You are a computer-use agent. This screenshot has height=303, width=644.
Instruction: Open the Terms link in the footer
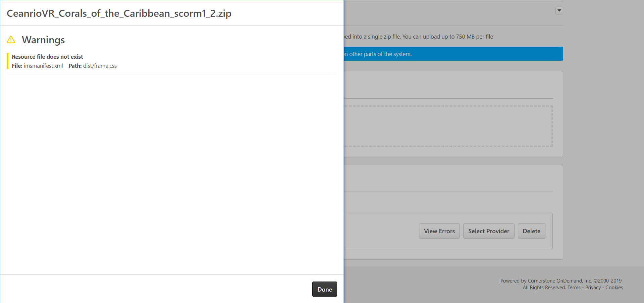coord(574,288)
